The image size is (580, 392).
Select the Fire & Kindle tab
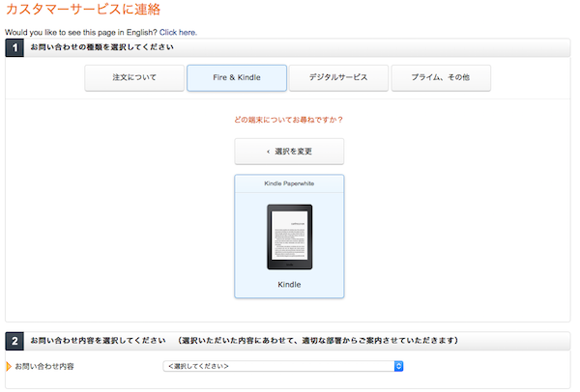237,77
